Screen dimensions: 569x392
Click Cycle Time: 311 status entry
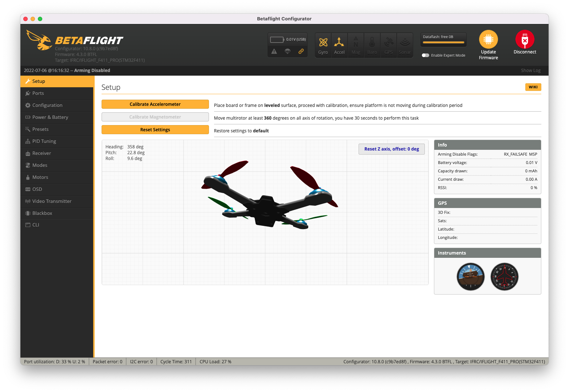(x=176, y=361)
